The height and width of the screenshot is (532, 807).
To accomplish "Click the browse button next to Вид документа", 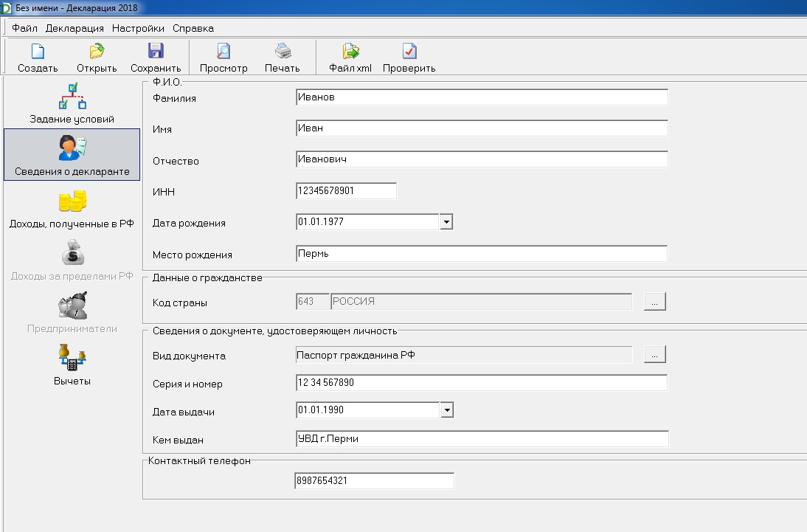I will click(x=654, y=354).
